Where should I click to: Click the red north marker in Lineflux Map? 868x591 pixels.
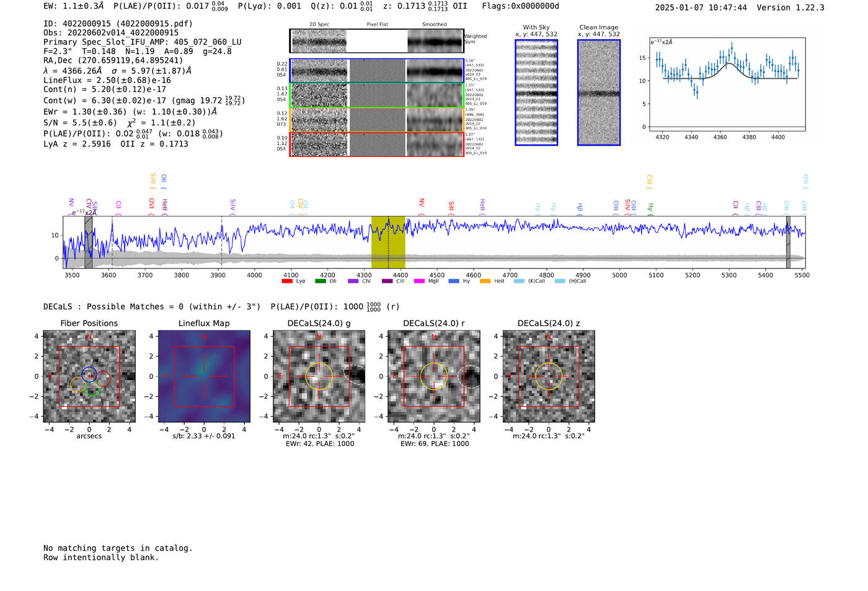coord(204,337)
